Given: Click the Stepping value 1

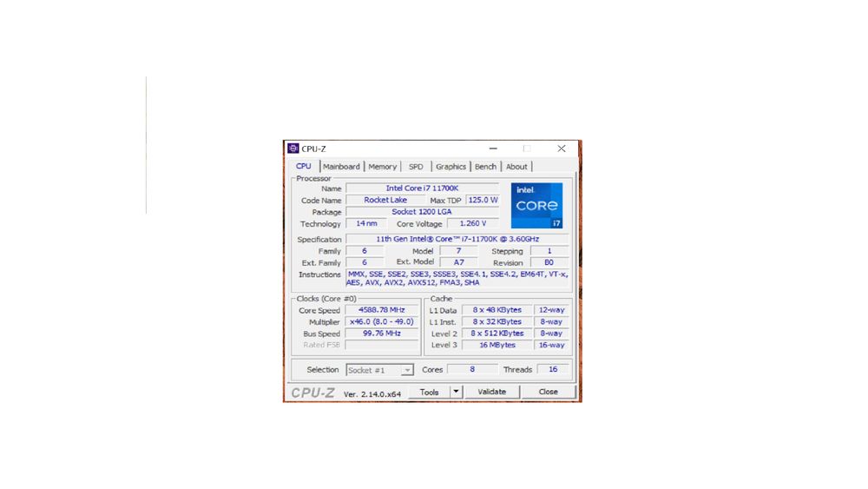Looking at the screenshot, I should pos(549,251).
